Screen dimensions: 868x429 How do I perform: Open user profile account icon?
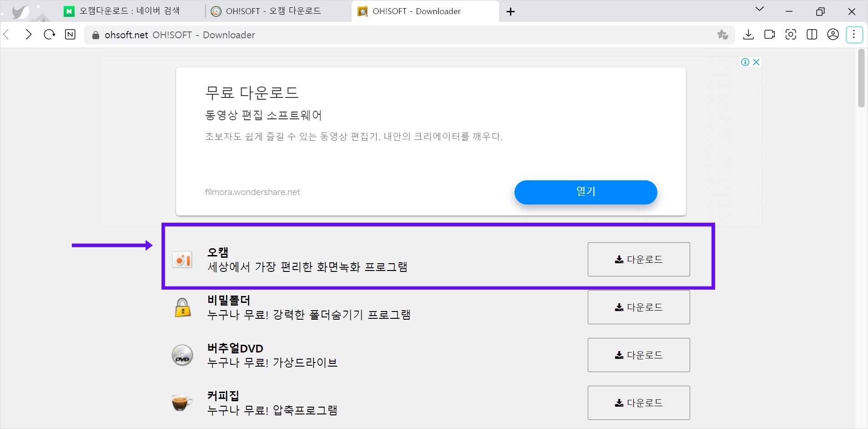[x=833, y=34]
